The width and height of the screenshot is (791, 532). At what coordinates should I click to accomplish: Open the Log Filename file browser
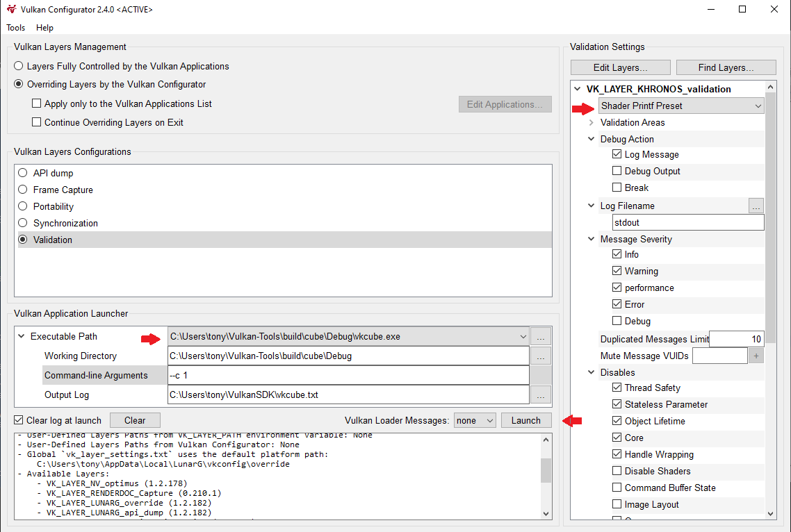click(757, 206)
